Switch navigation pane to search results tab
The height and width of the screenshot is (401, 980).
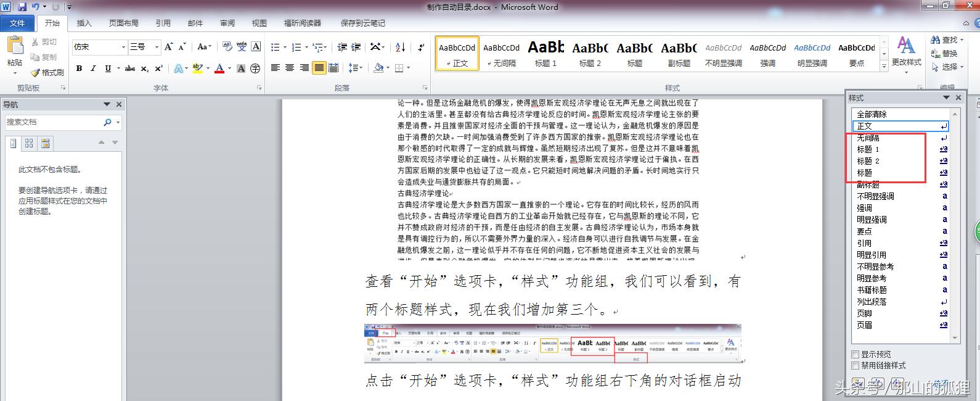(x=45, y=143)
